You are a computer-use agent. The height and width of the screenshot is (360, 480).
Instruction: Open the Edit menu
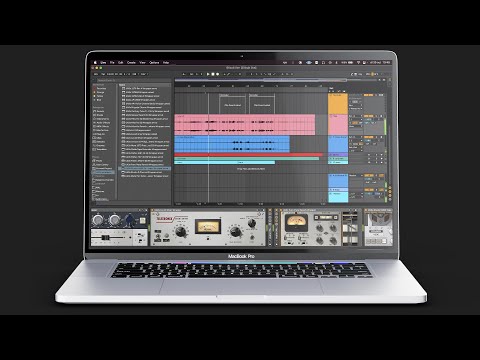[121, 62]
